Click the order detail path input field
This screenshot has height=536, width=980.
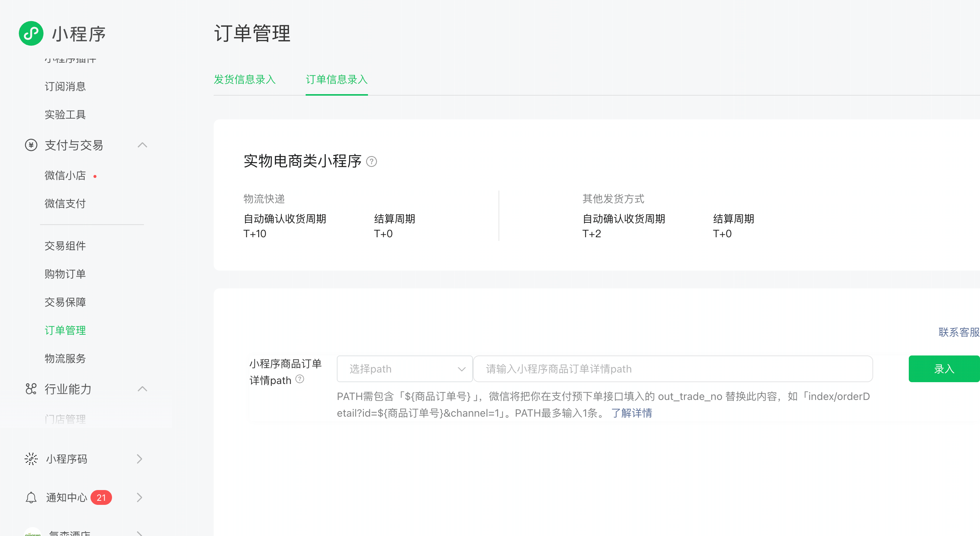click(672, 369)
